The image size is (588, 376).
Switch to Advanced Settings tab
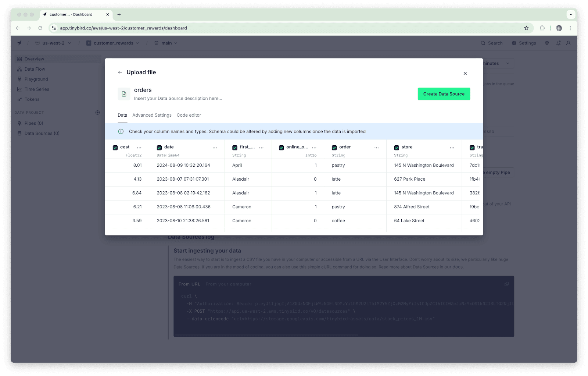(x=152, y=115)
